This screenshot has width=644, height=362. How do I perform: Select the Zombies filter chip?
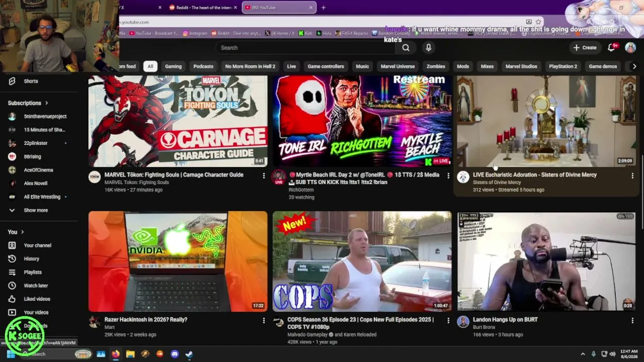click(436, 66)
